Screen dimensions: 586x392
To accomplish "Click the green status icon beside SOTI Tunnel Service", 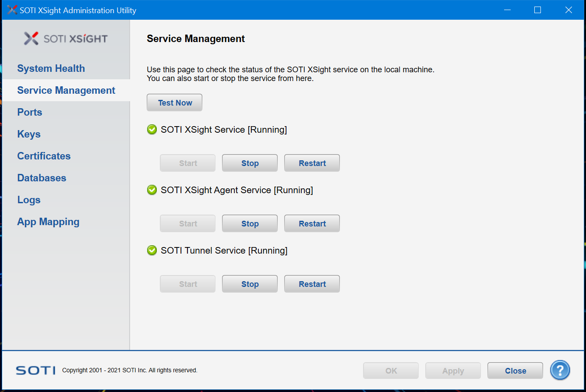I will tap(152, 251).
